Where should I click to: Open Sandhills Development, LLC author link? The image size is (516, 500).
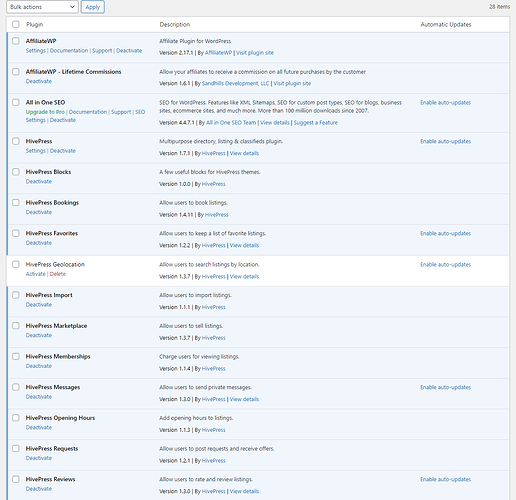click(235, 83)
